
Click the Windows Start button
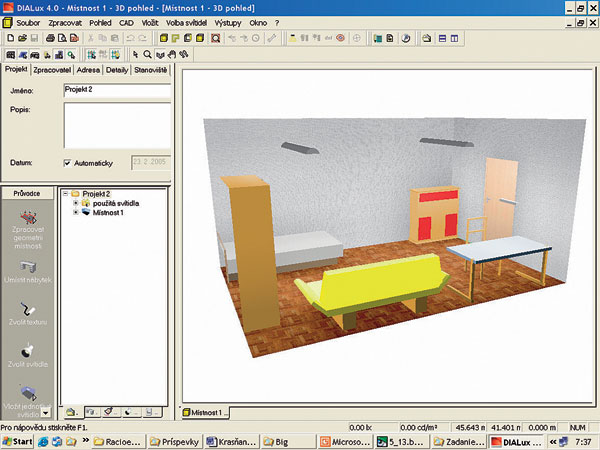tap(17, 441)
